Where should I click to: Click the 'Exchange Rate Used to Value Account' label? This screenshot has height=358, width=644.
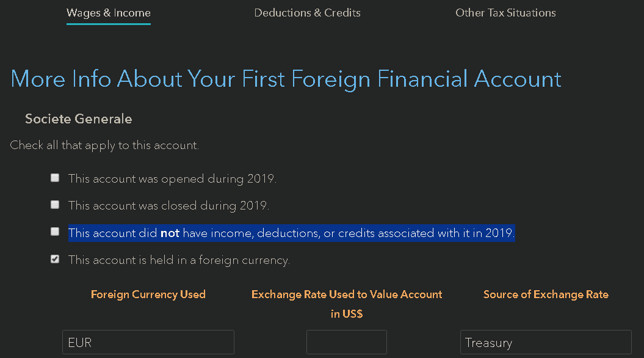pyautogui.click(x=347, y=294)
